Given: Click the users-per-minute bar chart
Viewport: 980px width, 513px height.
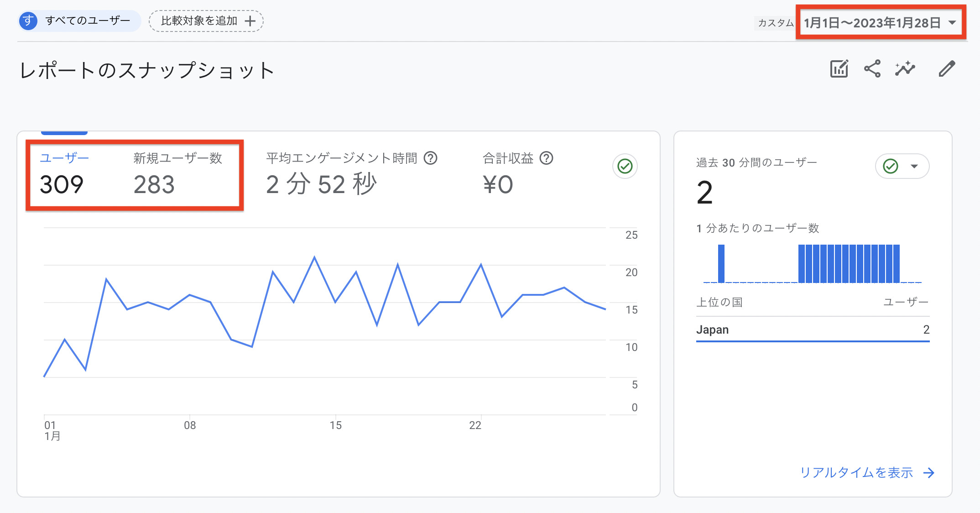Looking at the screenshot, I should 813,264.
